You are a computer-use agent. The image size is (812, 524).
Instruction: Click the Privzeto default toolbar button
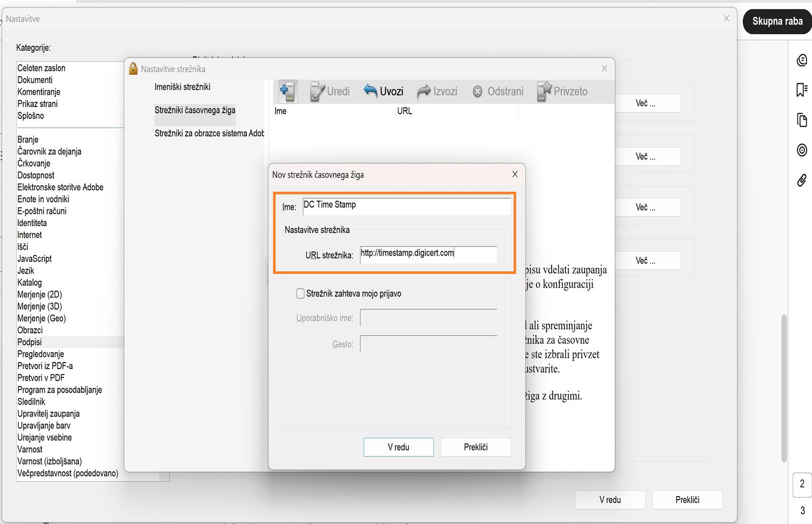click(562, 91)
